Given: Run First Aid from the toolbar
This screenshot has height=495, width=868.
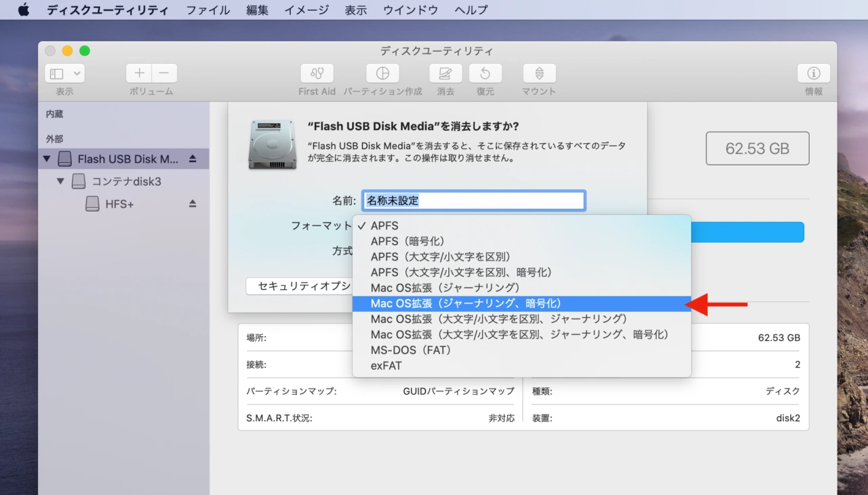Looking at the screenshot, I should (317, 73).
